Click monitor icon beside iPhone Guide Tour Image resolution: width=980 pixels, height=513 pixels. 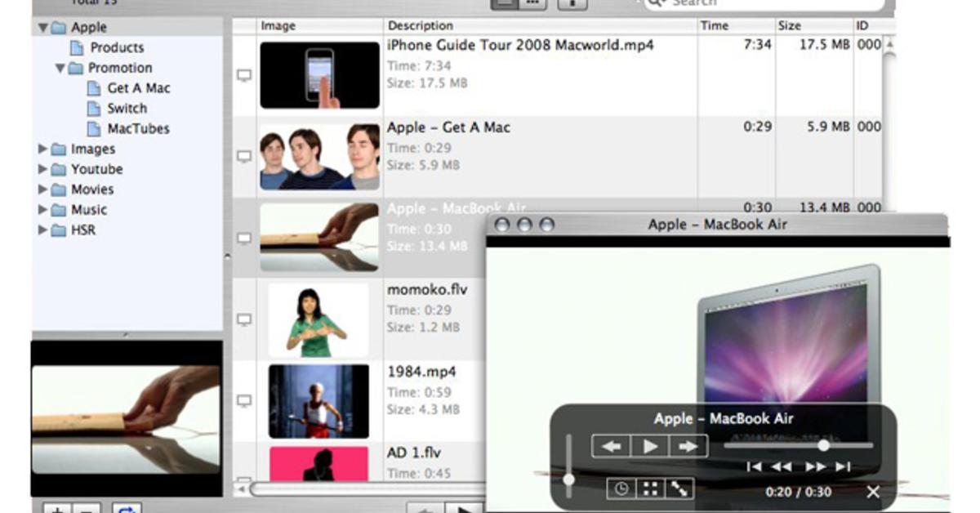tap(243, 75)
